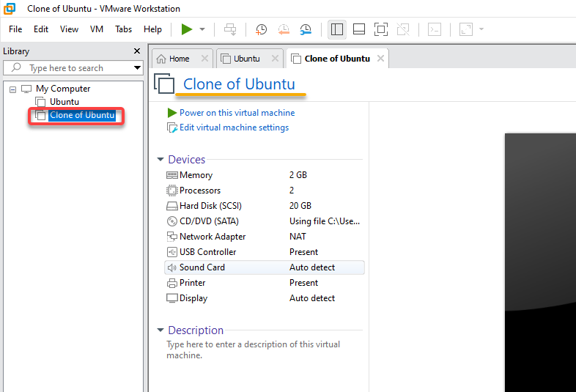The width and height of the screenshot is (576, 392).
Task: Open the Snapshot Manager toolbar icon
Action: pos(306,29)
